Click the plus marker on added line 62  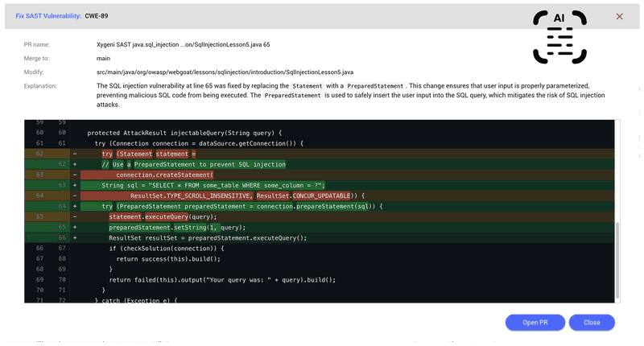point(75,163)
